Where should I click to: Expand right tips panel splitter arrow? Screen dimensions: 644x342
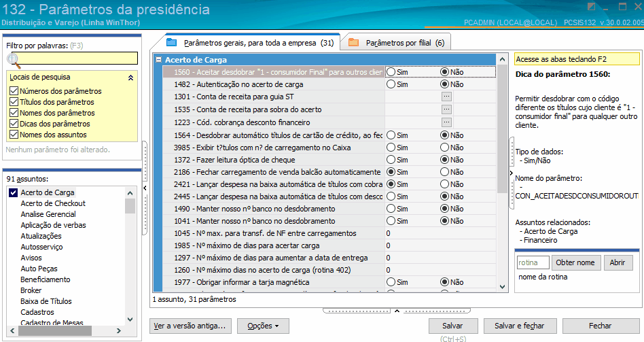click(x=512, y=173)
